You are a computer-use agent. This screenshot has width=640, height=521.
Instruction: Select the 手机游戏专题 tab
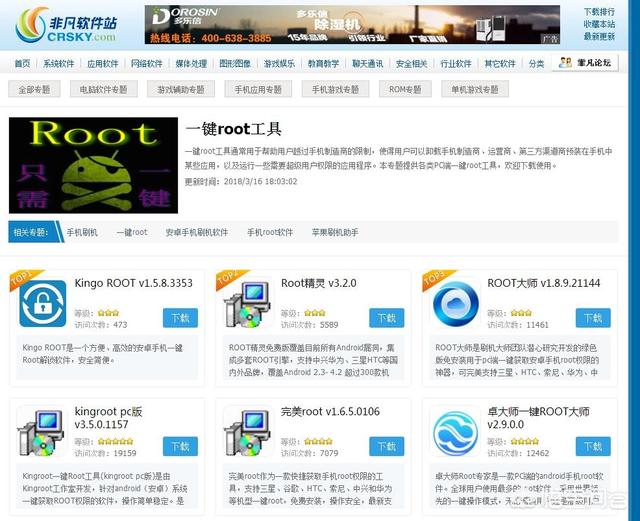click(x=336, y=89)
